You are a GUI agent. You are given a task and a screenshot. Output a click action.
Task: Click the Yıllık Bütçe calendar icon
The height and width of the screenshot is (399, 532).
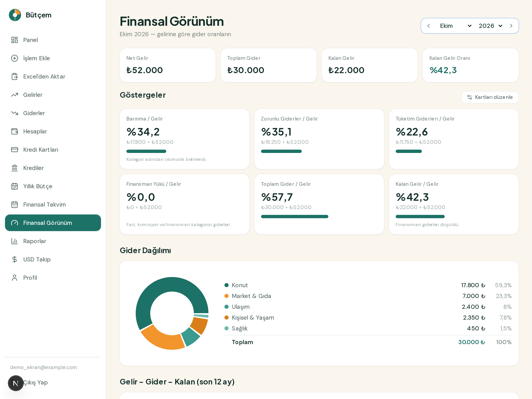point(14,186)
